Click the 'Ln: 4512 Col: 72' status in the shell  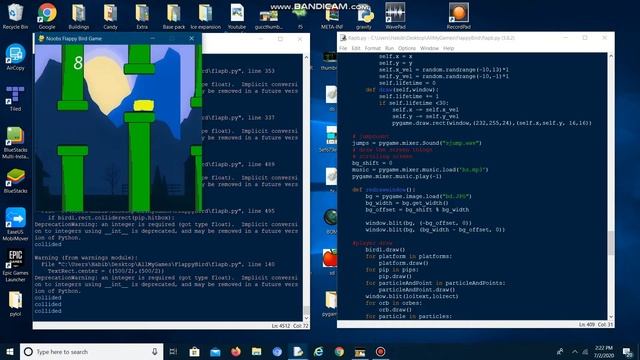(290, 326)
